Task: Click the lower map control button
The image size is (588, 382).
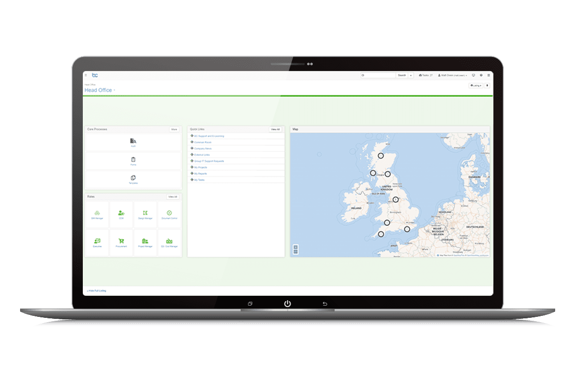Action: tap(295, 252)
